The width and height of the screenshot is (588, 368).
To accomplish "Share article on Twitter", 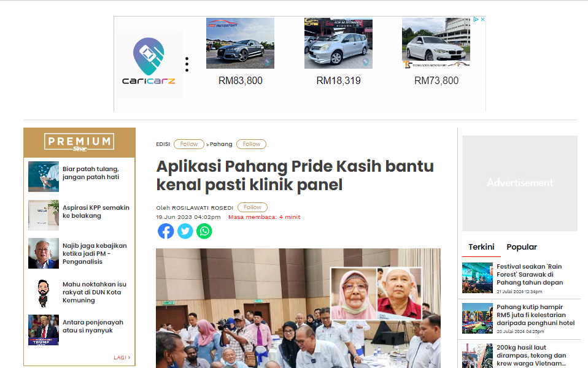I will [185, 231].
